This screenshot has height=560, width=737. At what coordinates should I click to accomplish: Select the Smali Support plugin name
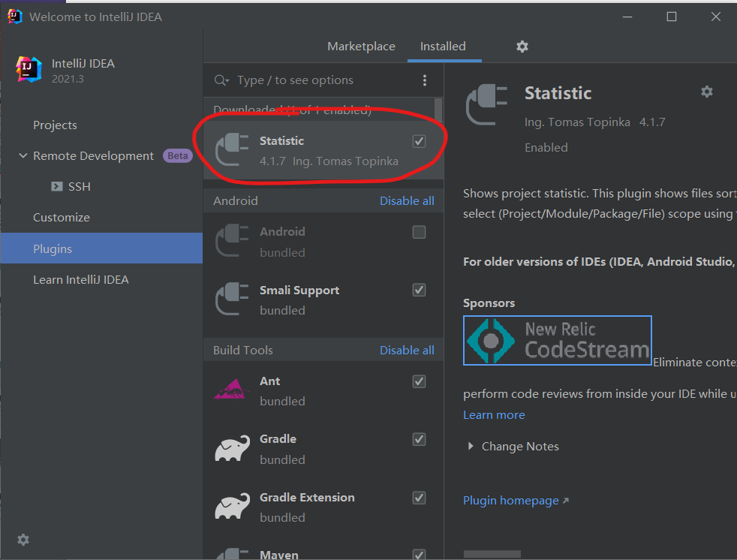coord(299,291)
